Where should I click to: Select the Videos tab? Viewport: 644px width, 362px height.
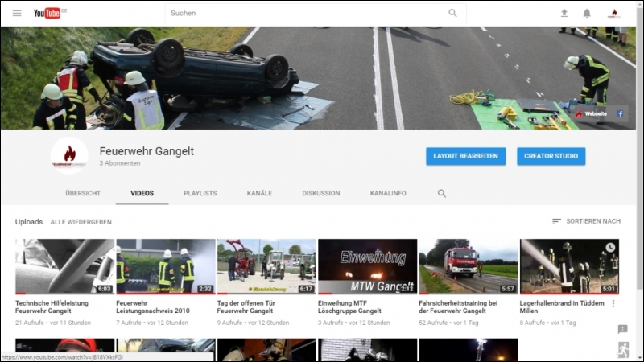click(x=142, y=193)
